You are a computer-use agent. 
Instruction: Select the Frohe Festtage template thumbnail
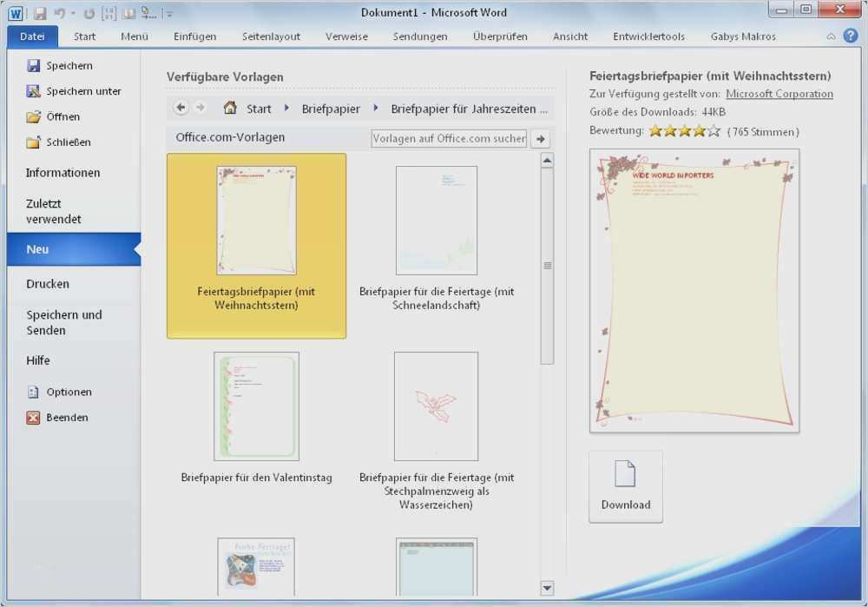pos(256,567)
